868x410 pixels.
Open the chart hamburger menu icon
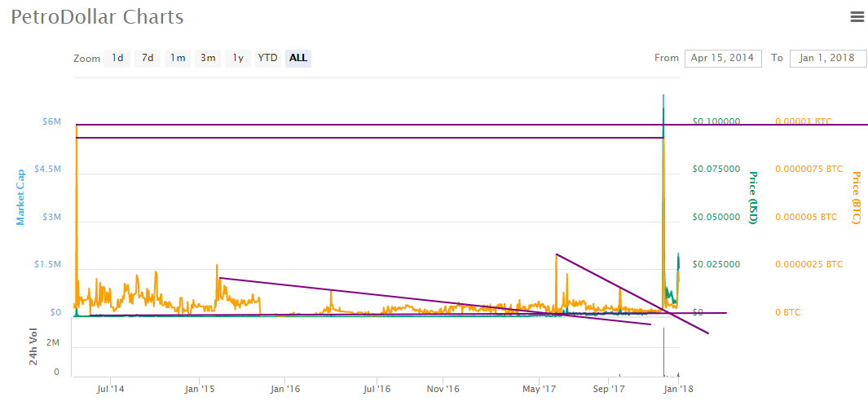pyautogui.click(x=857, y=17)
